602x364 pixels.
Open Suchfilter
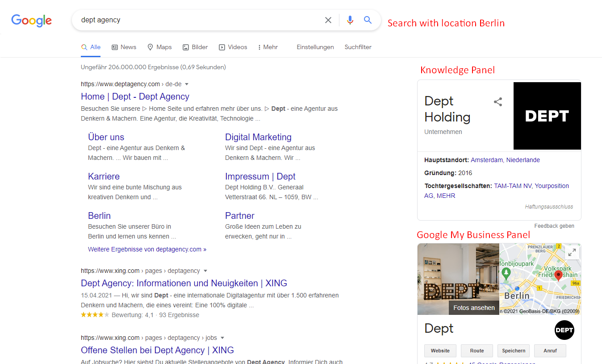tap(358, 47)
